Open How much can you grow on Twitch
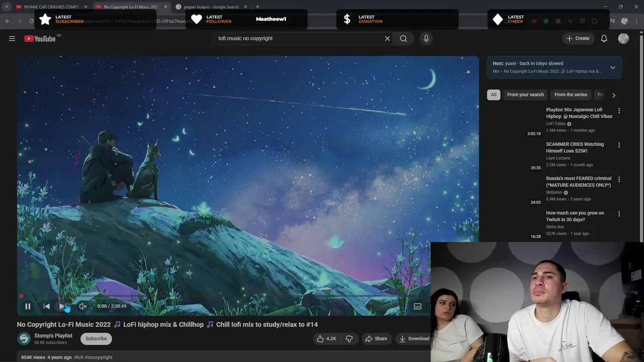This screenshot has height=362, width=644. click(x=575, y=216)
